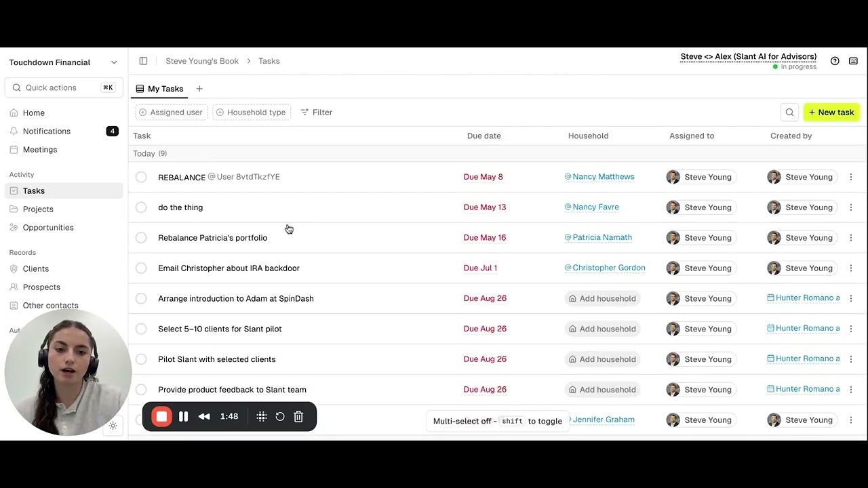Open the task search magnifier icon
This screenshot has width=868, height=488.
pos(789,113)
